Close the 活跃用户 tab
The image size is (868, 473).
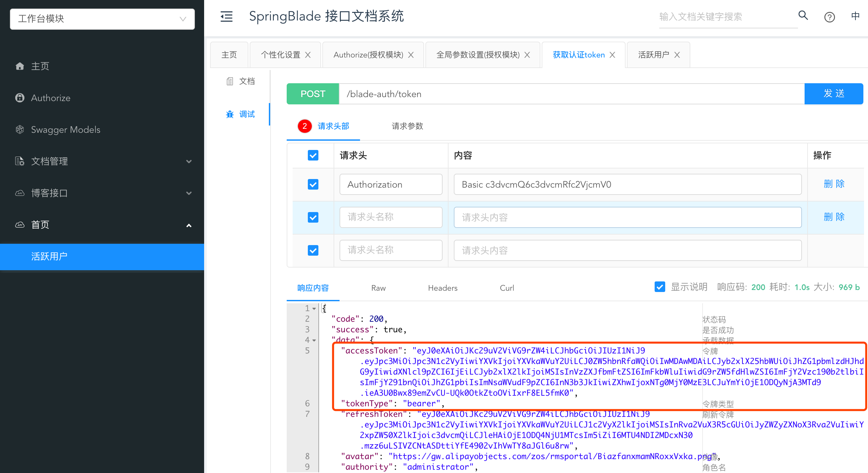coord(677,55)
